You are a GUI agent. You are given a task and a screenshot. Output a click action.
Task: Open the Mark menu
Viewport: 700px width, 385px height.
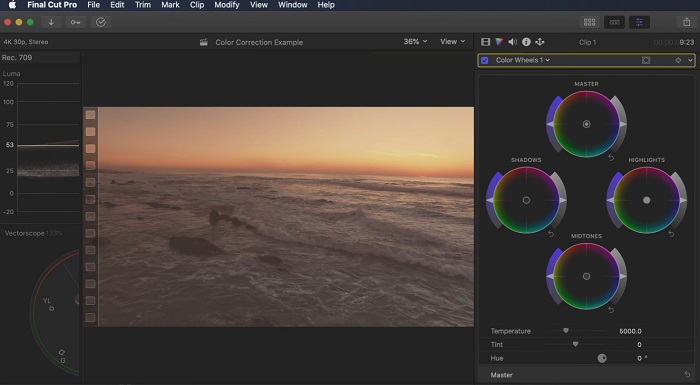171,5
